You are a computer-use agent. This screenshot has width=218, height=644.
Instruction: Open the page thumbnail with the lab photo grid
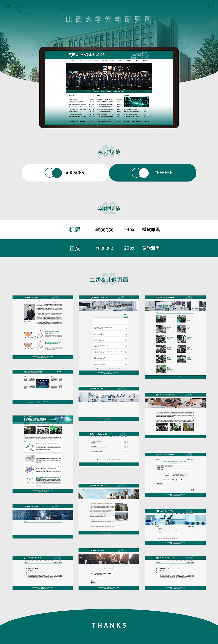click(175, 337)
